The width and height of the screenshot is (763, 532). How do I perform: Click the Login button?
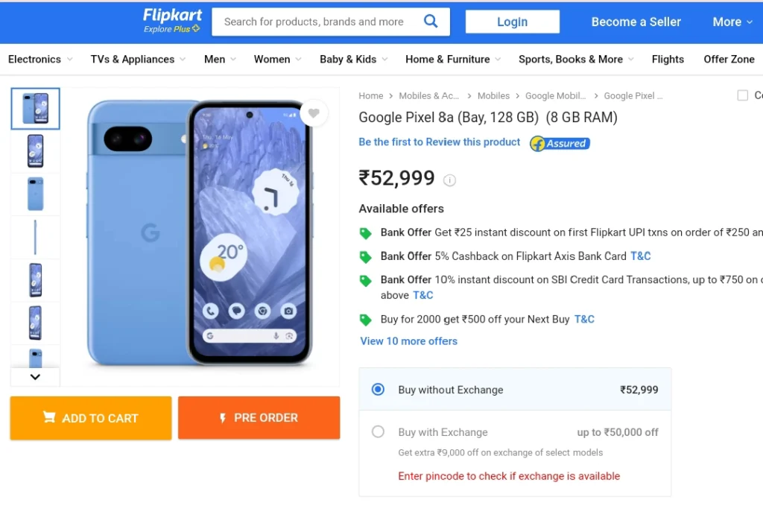pos(513,22)
